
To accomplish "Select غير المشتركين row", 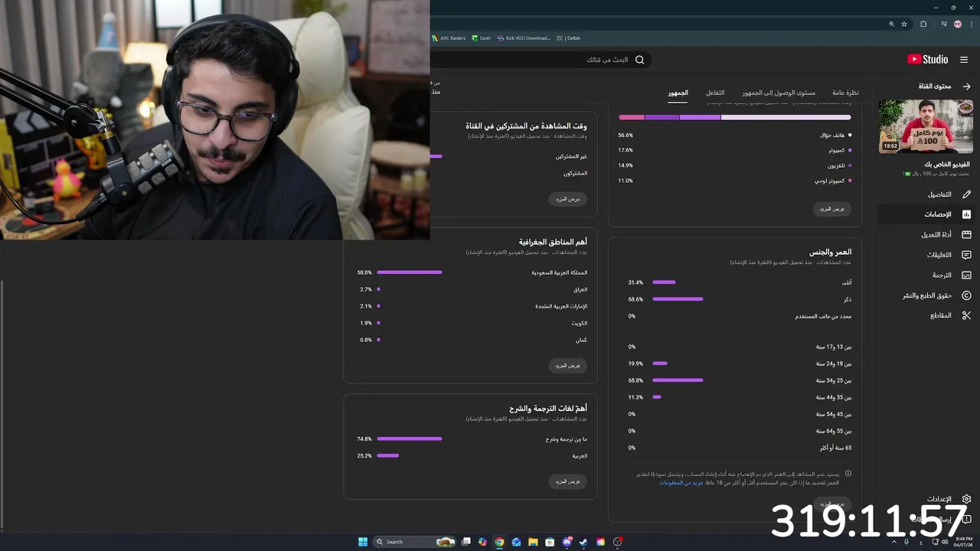I will pyautogui.click(x=509, y=156).
